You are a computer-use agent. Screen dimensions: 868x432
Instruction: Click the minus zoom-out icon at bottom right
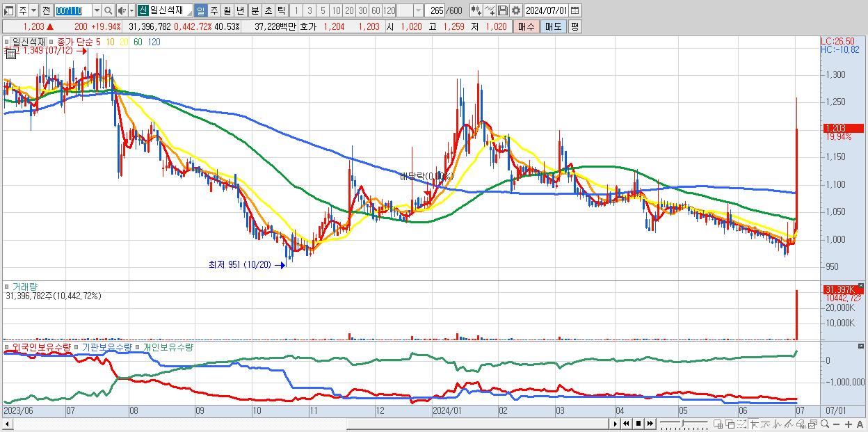tap(837, 424)
